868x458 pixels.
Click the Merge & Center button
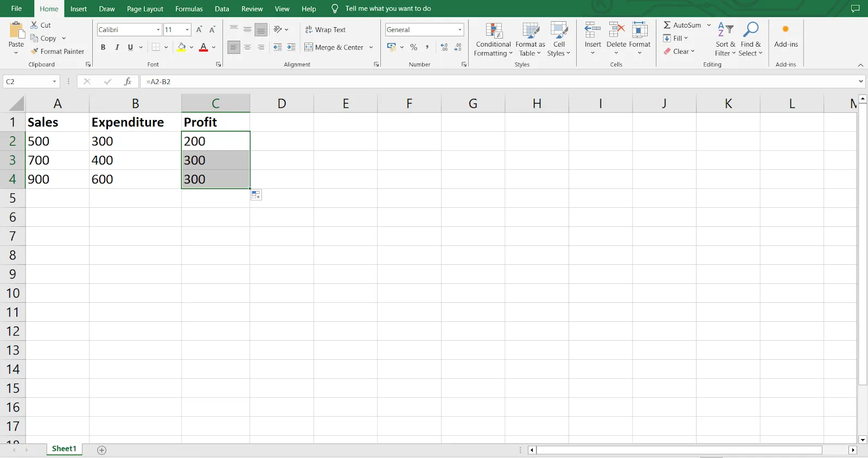coord(334,47)
